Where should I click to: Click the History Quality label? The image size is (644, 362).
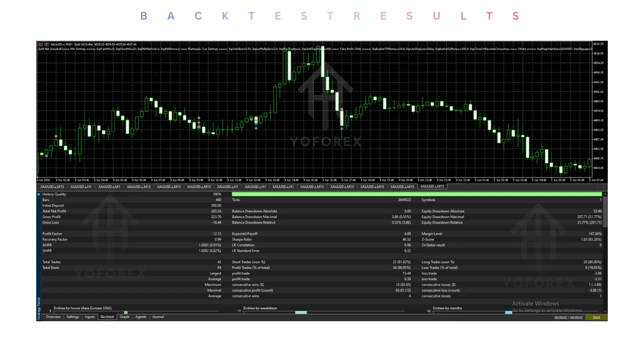[x=54, y=194]
